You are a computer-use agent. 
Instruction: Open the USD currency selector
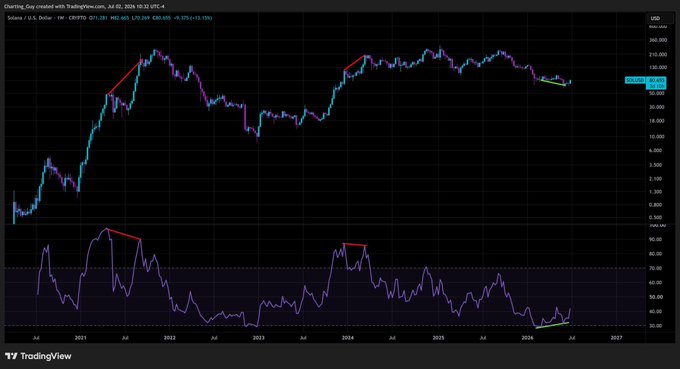(660, 18)
